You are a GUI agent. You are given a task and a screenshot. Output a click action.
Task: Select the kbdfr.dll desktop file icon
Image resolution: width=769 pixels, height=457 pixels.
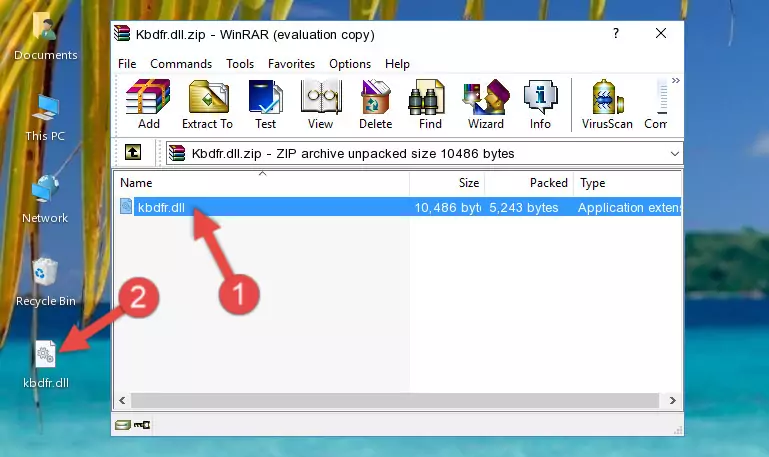46,364
